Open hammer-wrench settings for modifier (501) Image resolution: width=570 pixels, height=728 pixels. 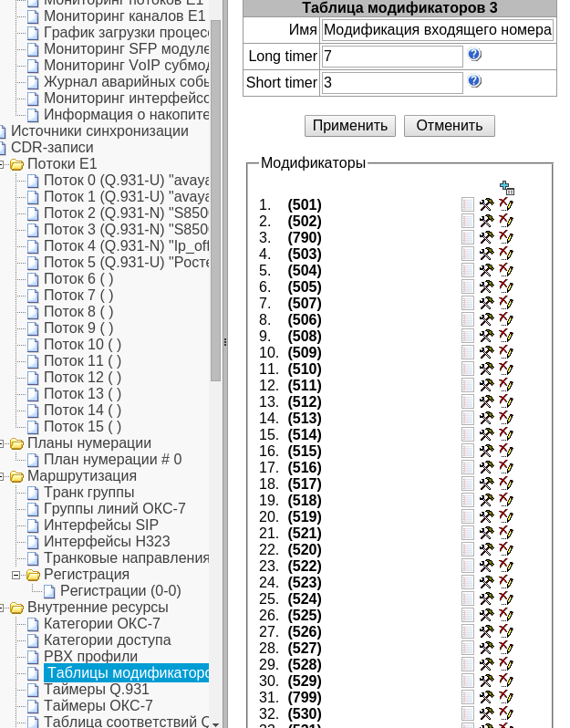click(x=486, y=204)
